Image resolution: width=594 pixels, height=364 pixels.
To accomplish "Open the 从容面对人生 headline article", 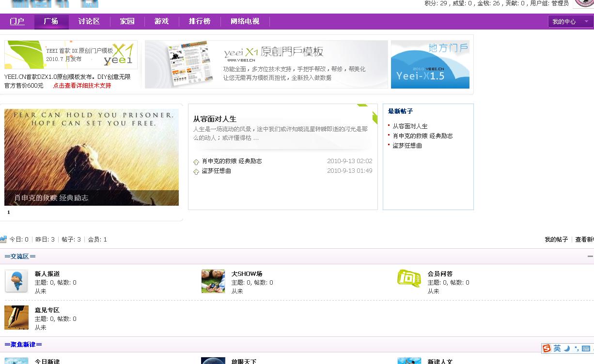I will point(215,119).
